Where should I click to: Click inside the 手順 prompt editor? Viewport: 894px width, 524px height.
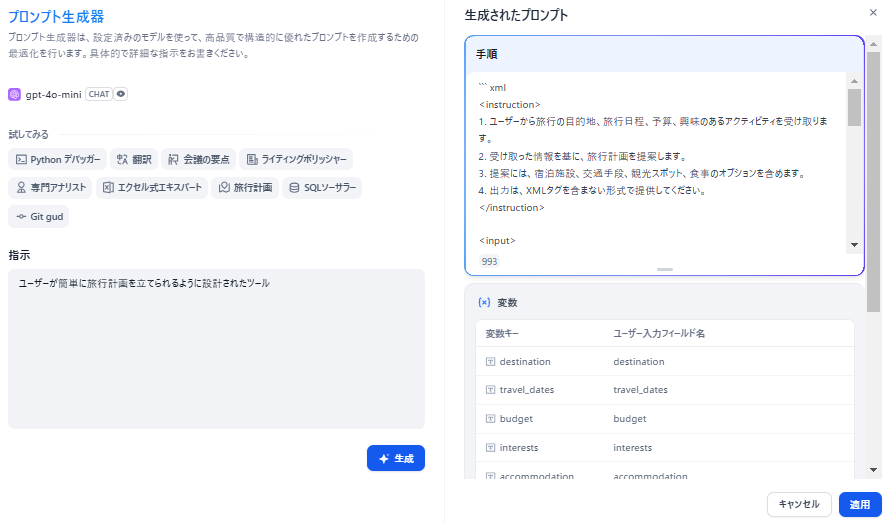[656, 163]
